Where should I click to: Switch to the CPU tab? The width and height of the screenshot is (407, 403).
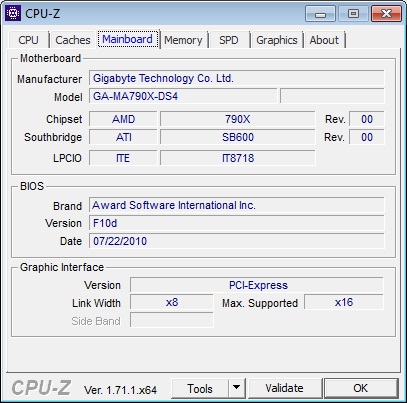29,40
